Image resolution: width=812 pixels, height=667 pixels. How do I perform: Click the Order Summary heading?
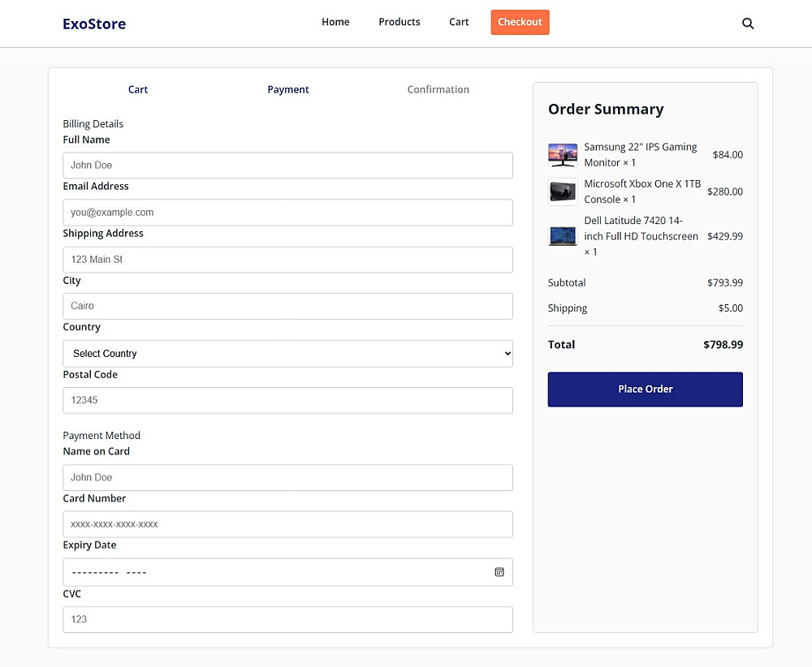pyautogui.click(x=606, y=110)
